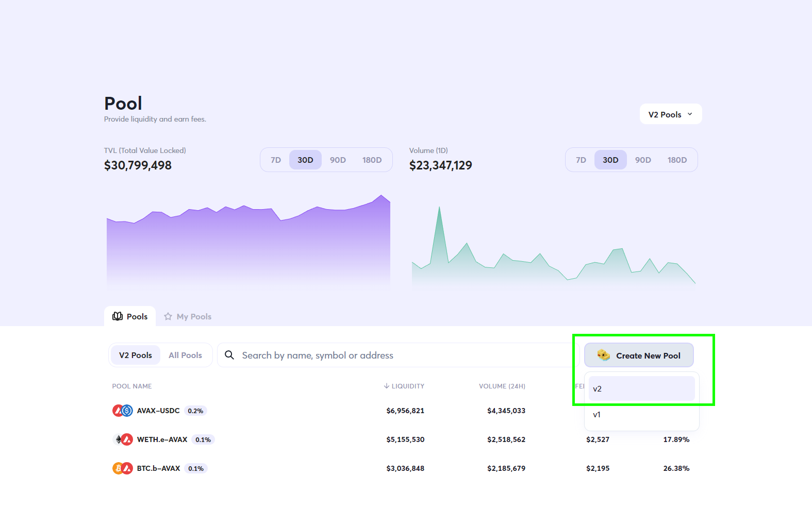The image size is (812, 526).
Task: Click the AVAX-USDC token pair icon
Action: point(123,411)
